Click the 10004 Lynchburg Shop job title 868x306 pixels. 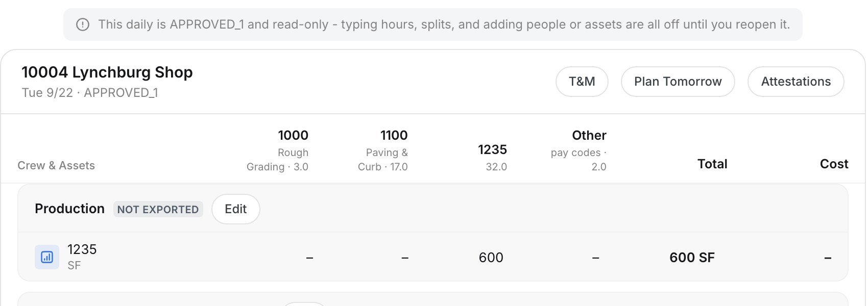pyautogui.click(x=107, y=72)
